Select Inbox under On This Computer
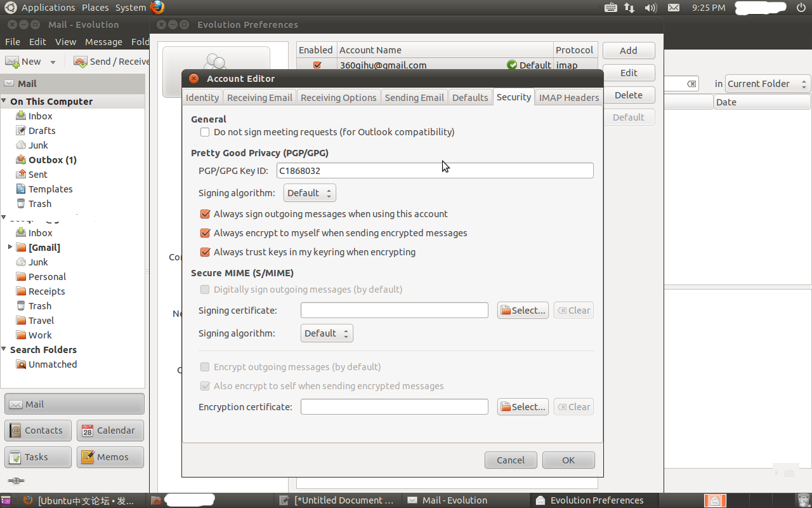 tap(40, 116)
